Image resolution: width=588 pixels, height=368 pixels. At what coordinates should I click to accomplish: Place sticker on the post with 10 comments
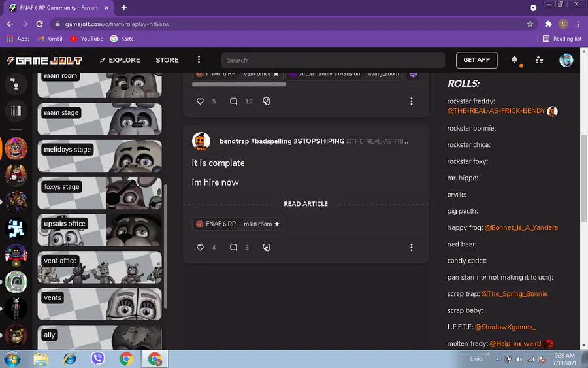pos(267,101)
